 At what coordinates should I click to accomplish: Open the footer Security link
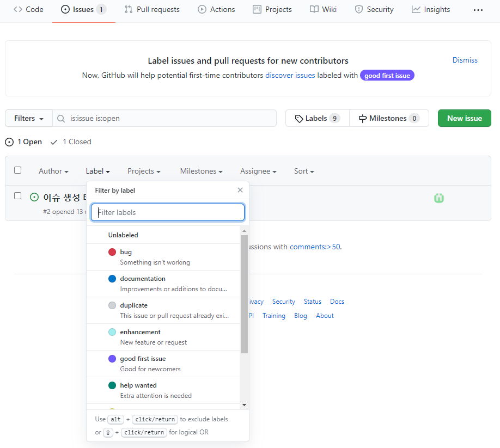click(x=283, y=302)
